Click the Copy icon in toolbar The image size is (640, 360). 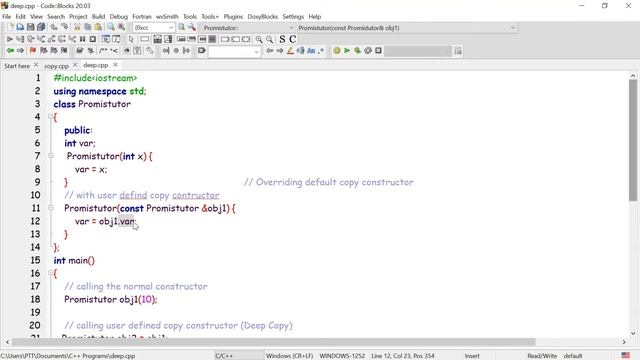[87, 27]
